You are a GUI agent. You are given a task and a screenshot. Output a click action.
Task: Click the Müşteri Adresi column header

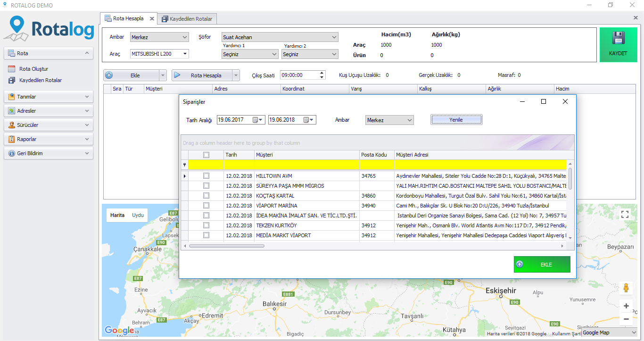pos(481,155)
